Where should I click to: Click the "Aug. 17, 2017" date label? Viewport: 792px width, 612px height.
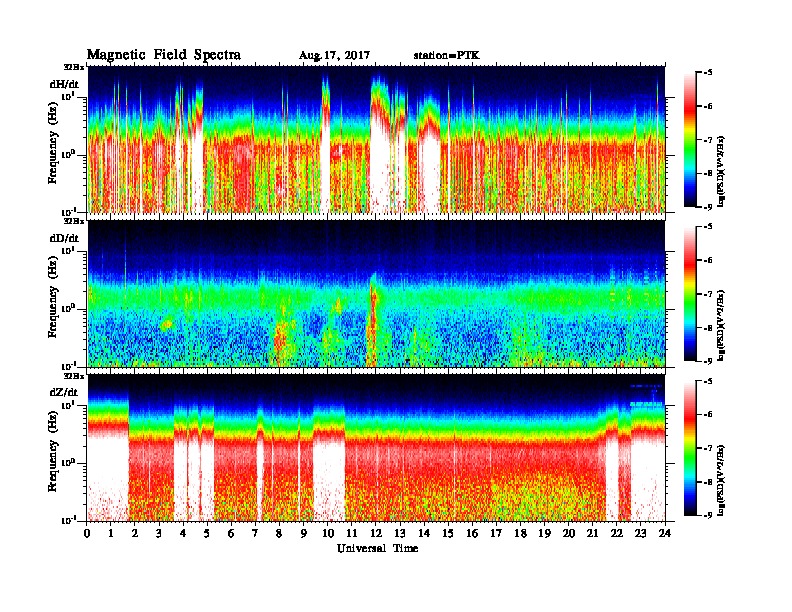coord(334,56)
